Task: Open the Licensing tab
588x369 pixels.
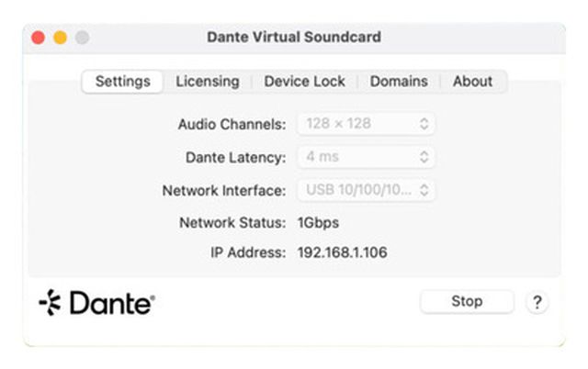Action: pyautogui.click(x=207, y=81)
